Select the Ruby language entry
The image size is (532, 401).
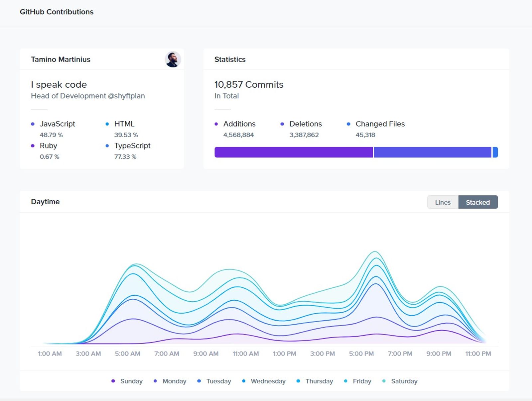[x=45, y=151]
